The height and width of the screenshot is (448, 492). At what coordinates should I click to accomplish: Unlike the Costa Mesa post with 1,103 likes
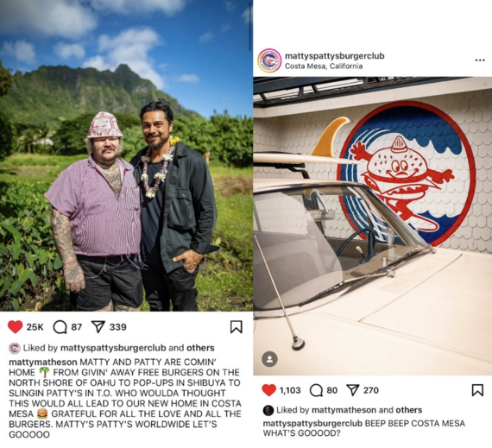click(x=269, y=390)
